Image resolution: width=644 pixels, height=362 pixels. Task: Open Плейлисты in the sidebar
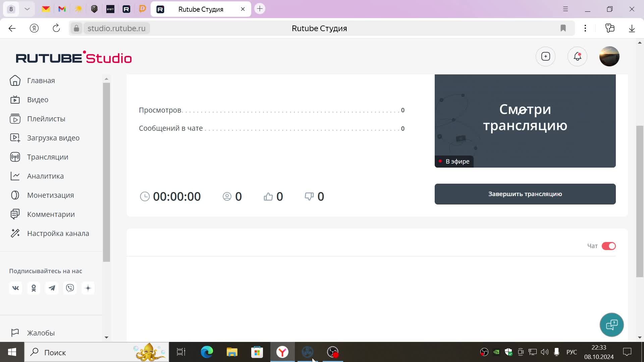(38, 119)
